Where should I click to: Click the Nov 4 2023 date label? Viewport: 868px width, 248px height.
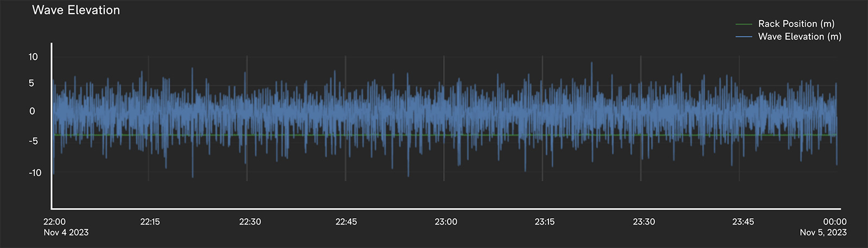(x=66, y=233)
